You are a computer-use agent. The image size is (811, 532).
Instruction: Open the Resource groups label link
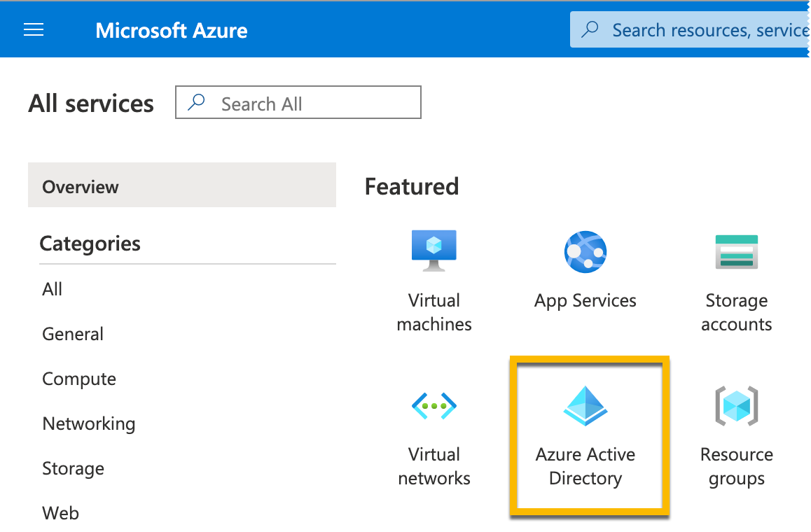pos(737,466)
